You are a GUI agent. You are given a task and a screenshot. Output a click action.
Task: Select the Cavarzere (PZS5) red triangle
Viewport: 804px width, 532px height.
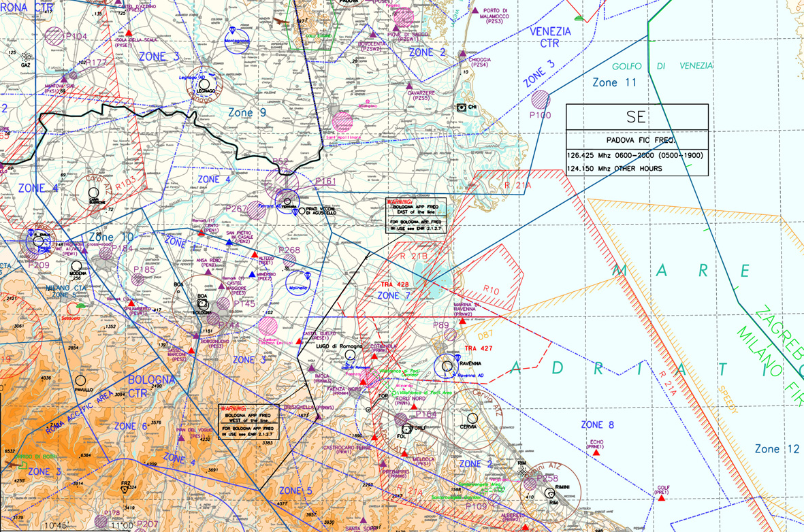click(x=409, y=85)
